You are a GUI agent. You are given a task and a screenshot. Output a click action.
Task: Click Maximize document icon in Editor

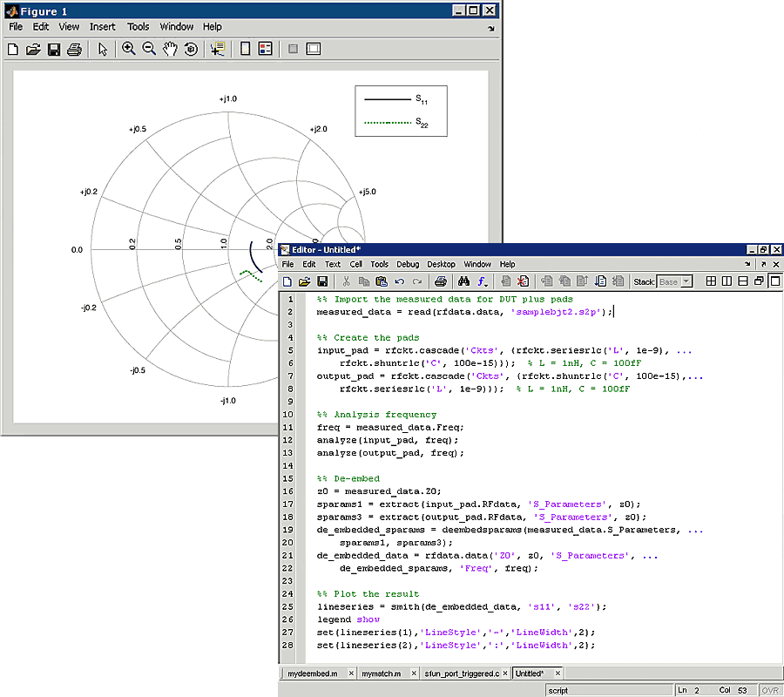tap(775, 281)
